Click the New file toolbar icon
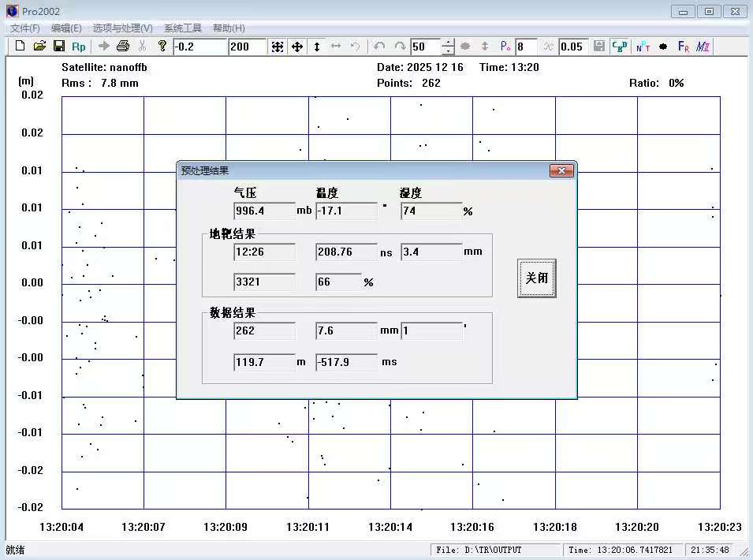This screenshot has width=753, height=560. click(x=21, y=47)
